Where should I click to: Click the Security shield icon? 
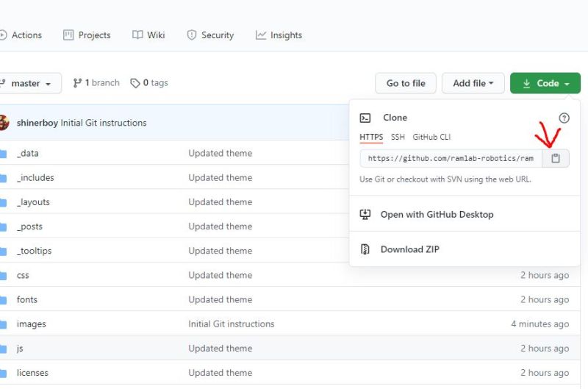coord(192,35)
